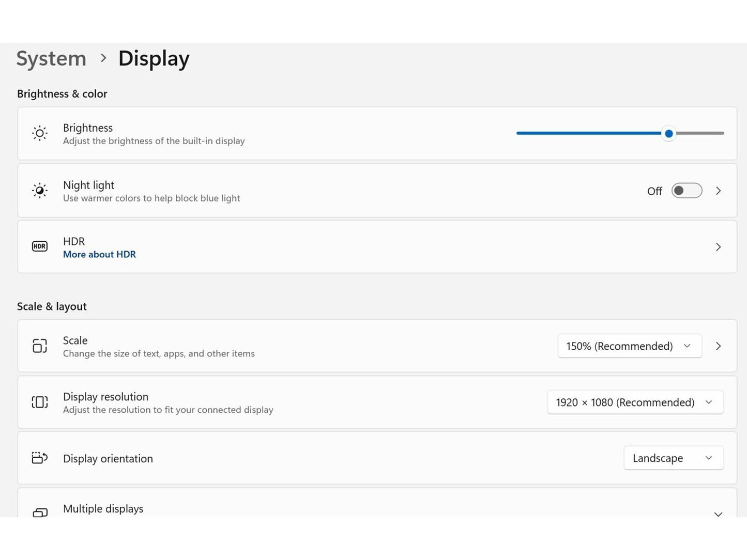
Task: Click the Display orientation label text
Action: (x=108, y=459)
